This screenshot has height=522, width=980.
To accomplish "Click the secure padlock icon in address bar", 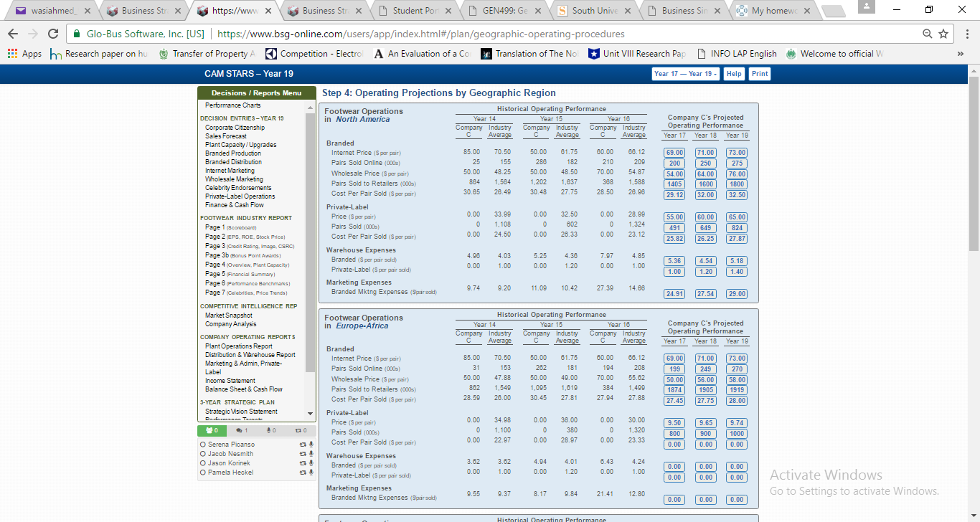I will click(76, 33).
